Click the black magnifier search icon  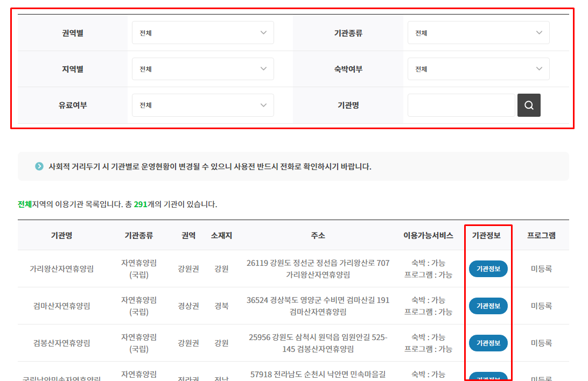pyautogui.click(x=529, y=105)
